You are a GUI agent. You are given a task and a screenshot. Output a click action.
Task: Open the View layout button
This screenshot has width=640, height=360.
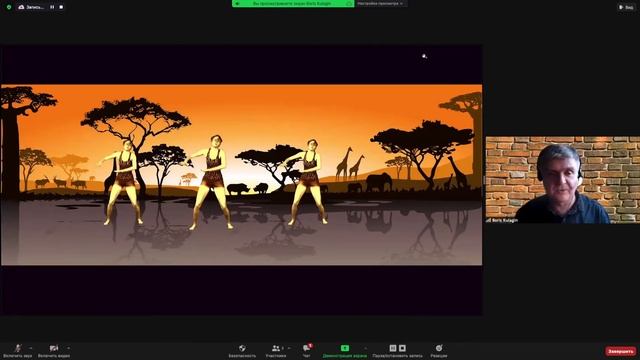(x=627, y=7)
